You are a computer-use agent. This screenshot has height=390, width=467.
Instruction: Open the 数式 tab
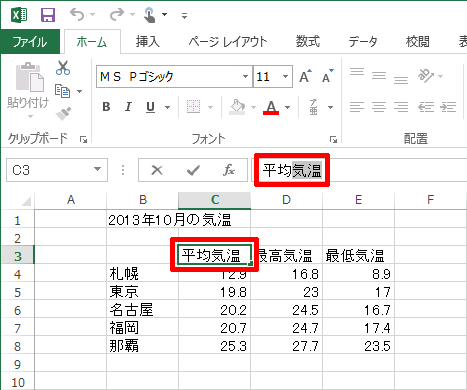pos(308,42)
